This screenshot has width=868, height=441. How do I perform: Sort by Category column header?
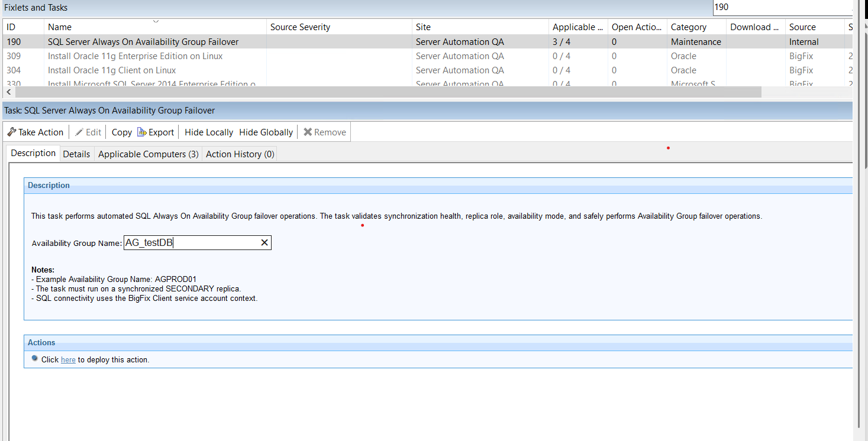pyautogui.click(x=696, y=27)
